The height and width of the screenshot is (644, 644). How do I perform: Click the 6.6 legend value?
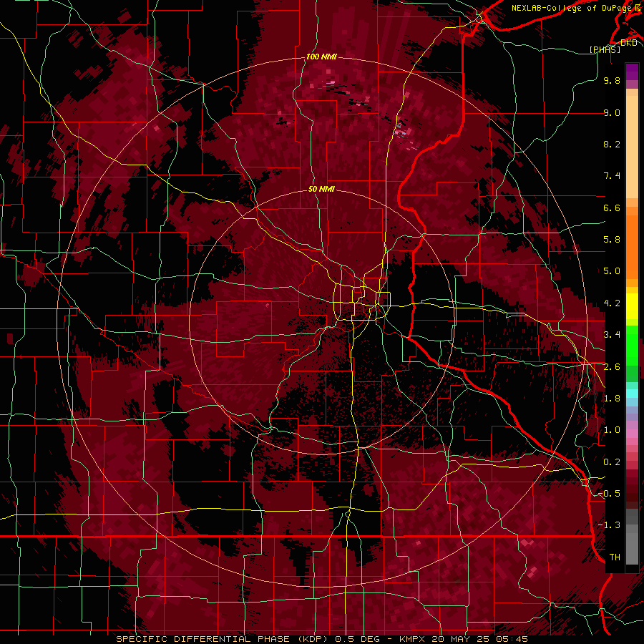(x=612, y=208)
